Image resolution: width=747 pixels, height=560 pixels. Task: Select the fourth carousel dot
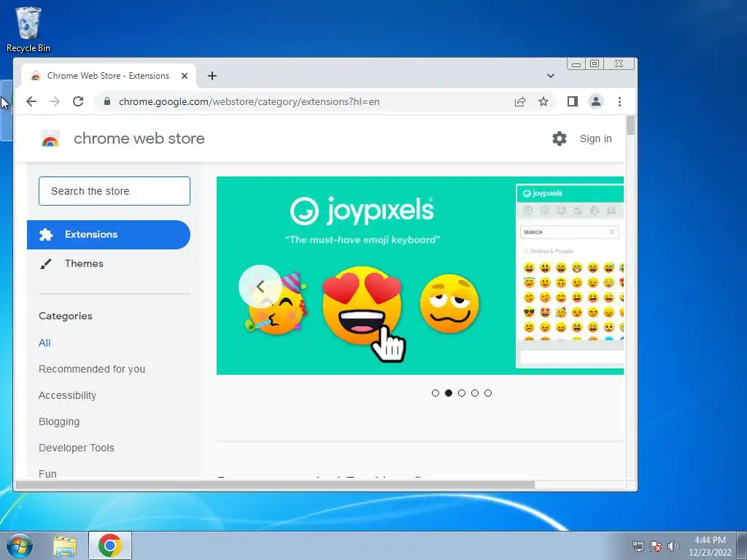pos(475,393)
